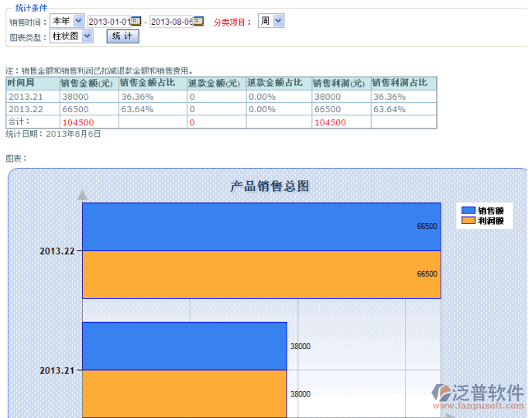This screenshot has height=418, width=532.
Task: Click the 合计 row label
Action: (x=19, y=122)
